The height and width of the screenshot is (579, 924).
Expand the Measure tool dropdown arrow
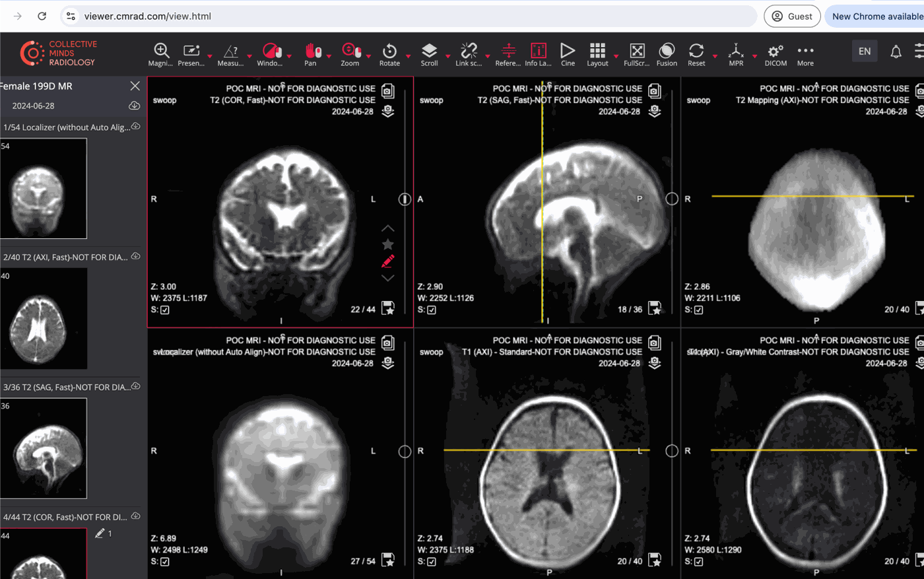(249, 57)
